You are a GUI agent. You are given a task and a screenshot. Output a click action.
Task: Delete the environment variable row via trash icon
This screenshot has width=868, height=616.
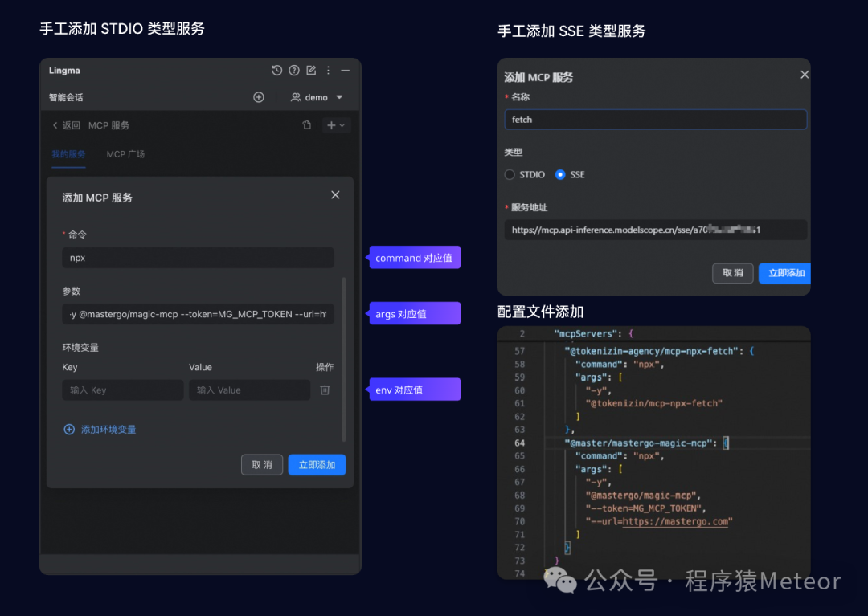tap(325, 390)
